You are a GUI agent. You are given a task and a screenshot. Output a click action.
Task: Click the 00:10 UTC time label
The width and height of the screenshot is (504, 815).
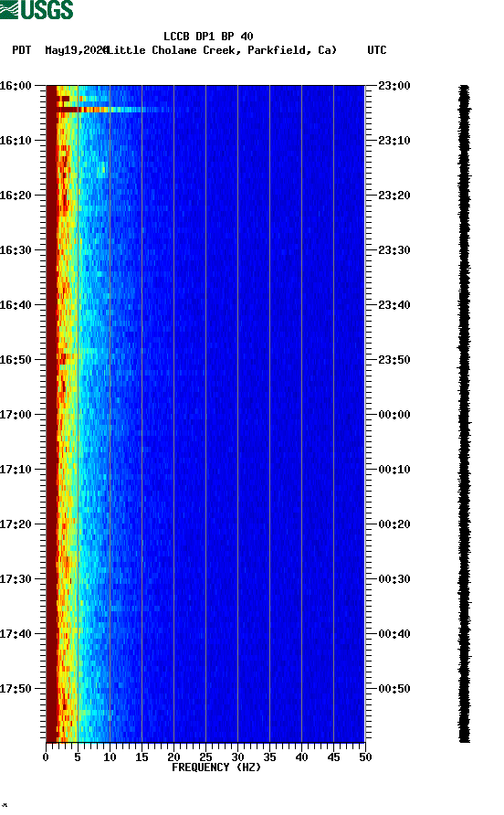pyautogui.click(x=394, y=470)
